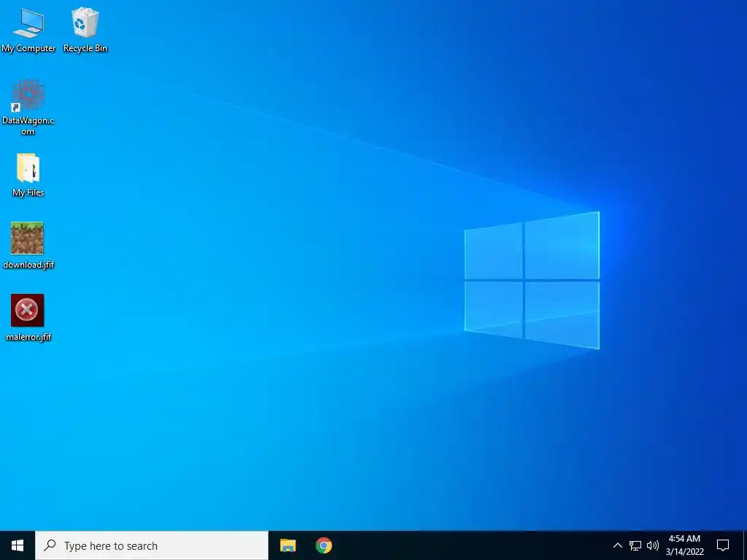This screenshot has width=747, height=560.
Task: Select the DataWagon.com shortcut icon
Action: 28,108
